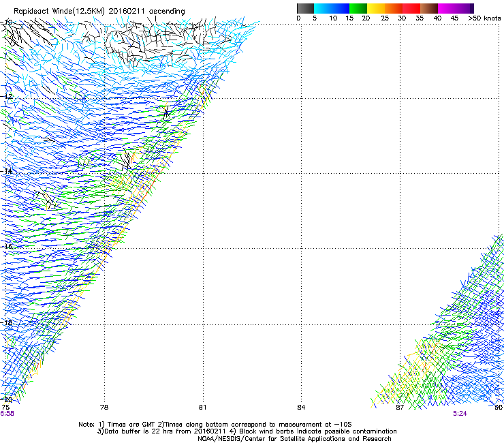Click the red 30-35 knots color band
The height and width of the screenshot is (443, 504).
(x=411, y=8)
